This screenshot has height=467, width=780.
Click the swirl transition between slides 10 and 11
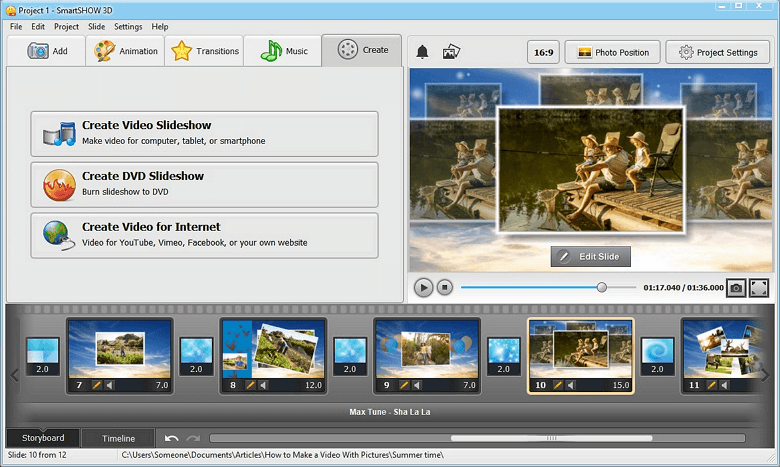click(657, 356)
